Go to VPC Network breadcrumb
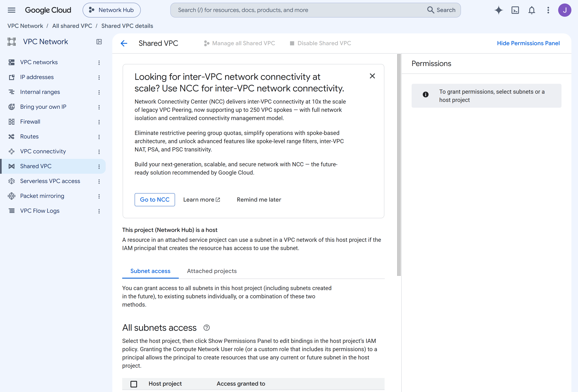 tap(25, 26)
